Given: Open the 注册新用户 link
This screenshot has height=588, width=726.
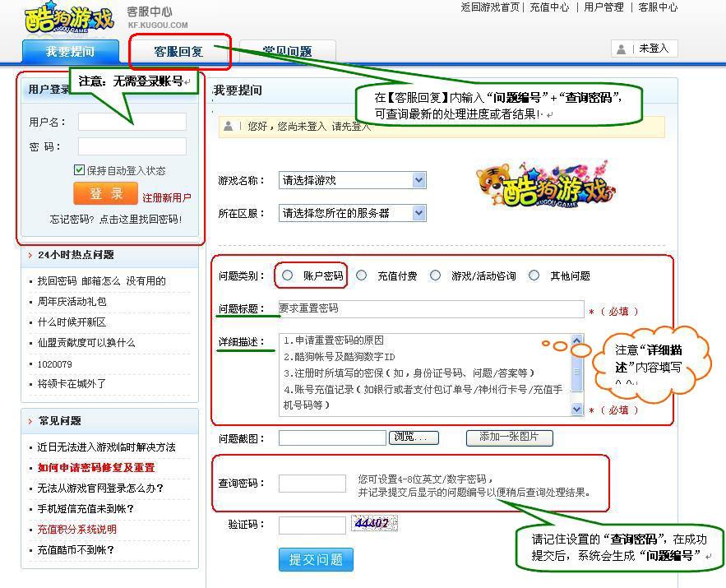Looking at the screenshot, I should pos(167,198).
